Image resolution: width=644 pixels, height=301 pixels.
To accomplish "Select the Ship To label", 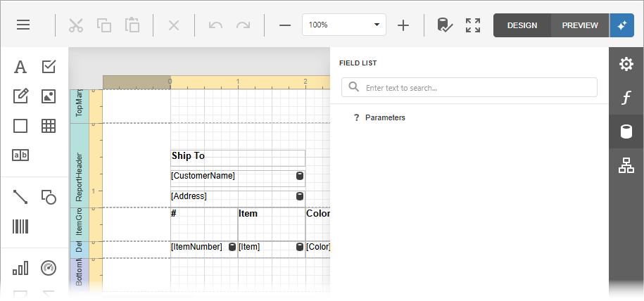I will point(238,158).
